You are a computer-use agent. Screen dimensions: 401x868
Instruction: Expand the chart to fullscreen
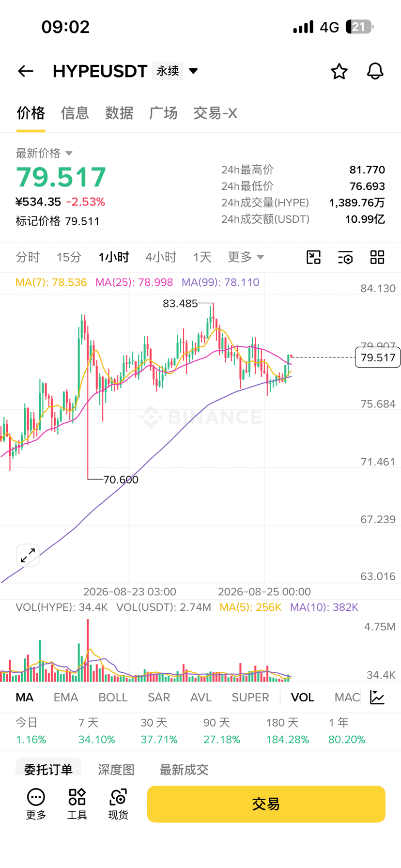[28, 555]
